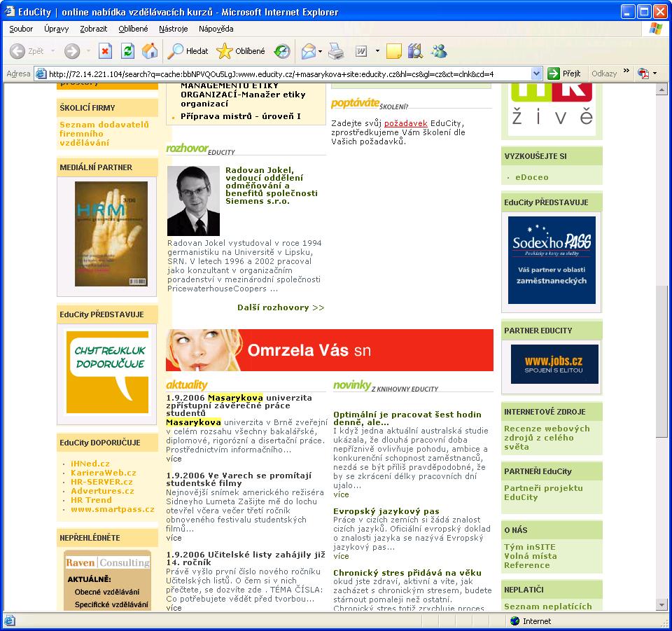
Task: Open Evropský jazykový pas article
Action: tap(386, 511)
